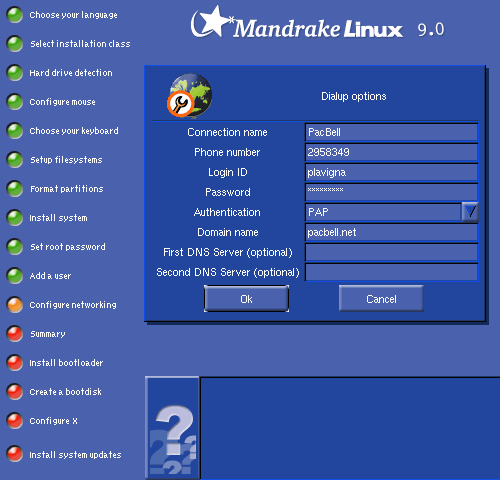
Task: Go to the Add a user step label
Action: tap(50, 276)
